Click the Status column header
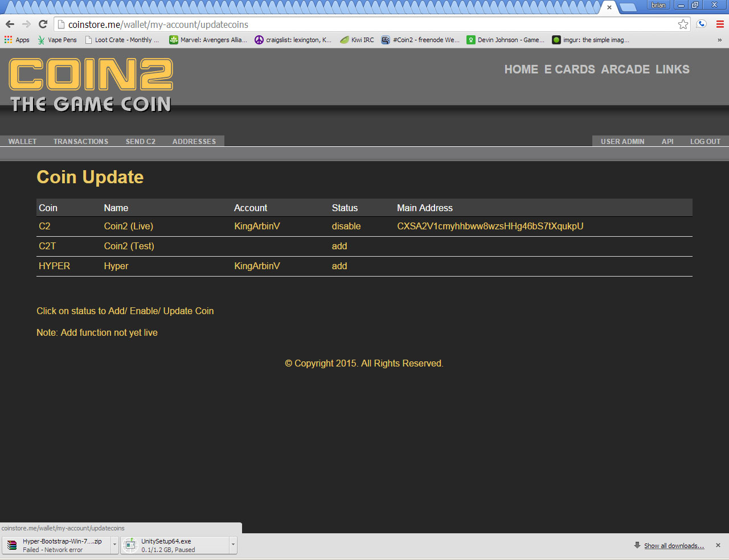This screenshot has width=729, height=560. (345, 208)
